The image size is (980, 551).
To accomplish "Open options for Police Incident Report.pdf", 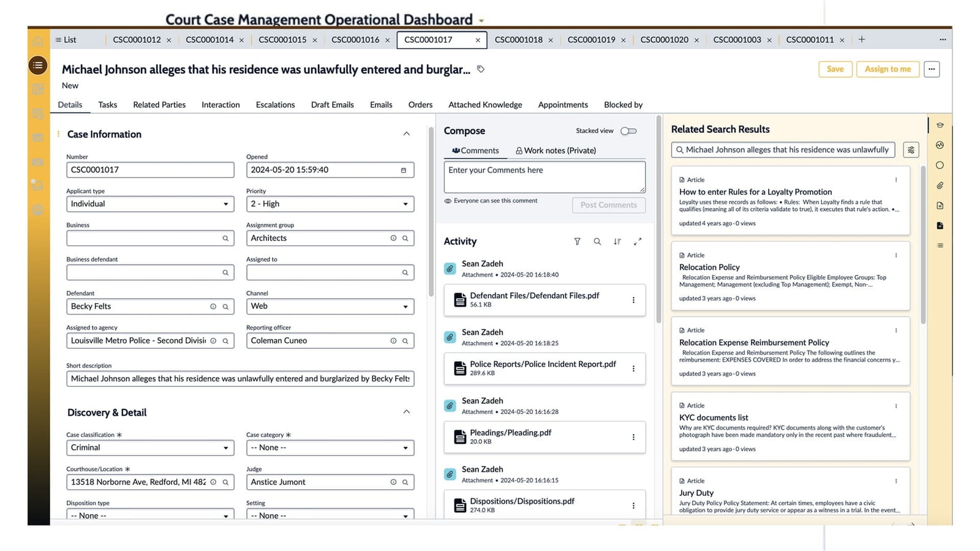I will [x=633, y=369].
